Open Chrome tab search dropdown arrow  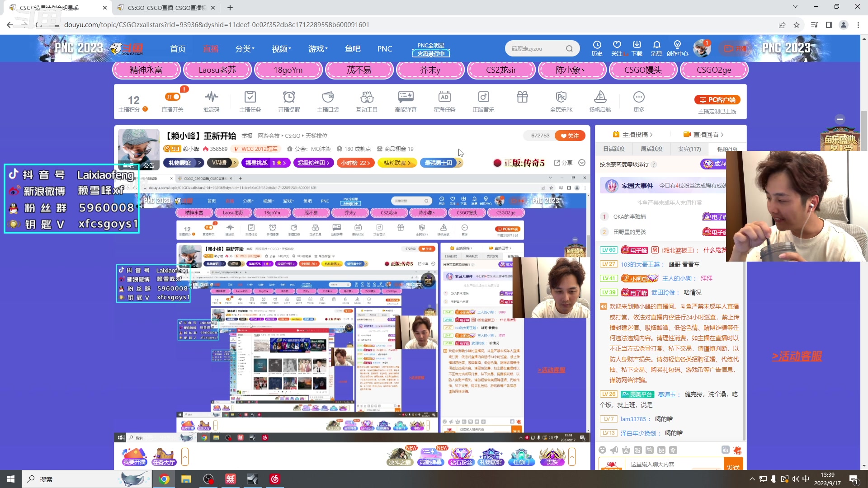click(x=795, y=7)
